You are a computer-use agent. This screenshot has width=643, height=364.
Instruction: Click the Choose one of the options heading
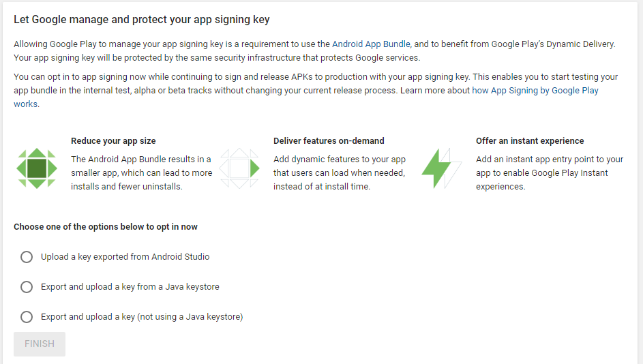point(106,227)
